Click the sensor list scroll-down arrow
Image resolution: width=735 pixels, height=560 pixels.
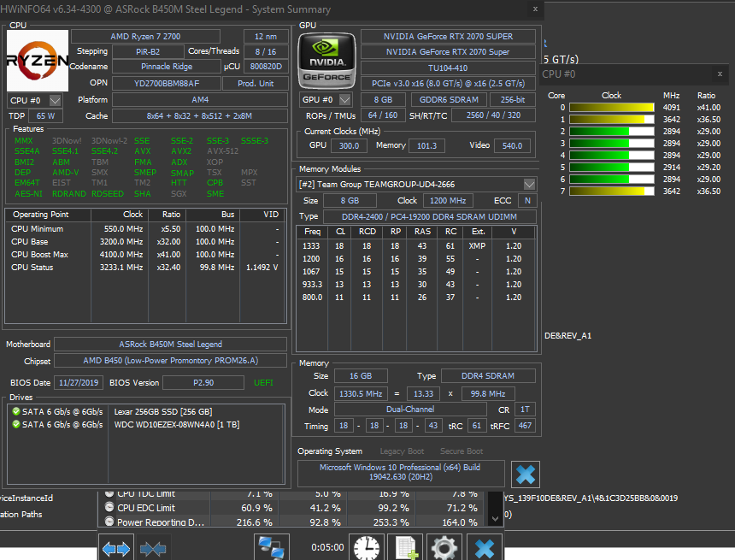pos(495,518)
